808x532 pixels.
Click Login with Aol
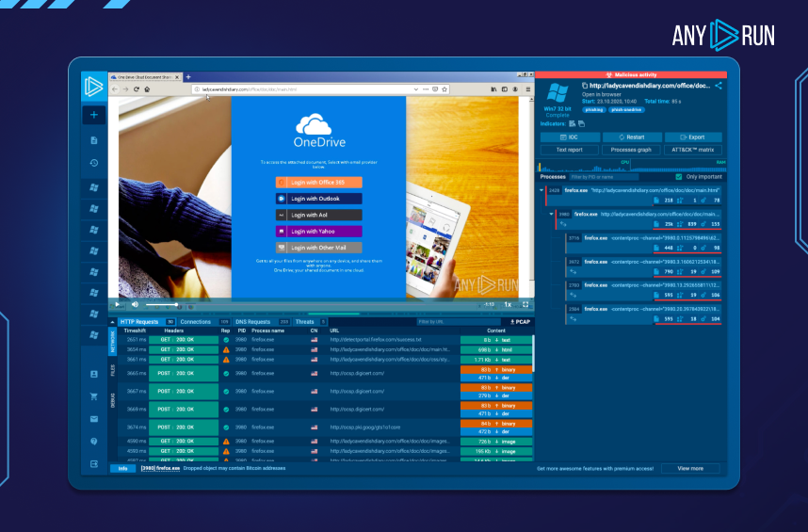(x=319, y=216)
